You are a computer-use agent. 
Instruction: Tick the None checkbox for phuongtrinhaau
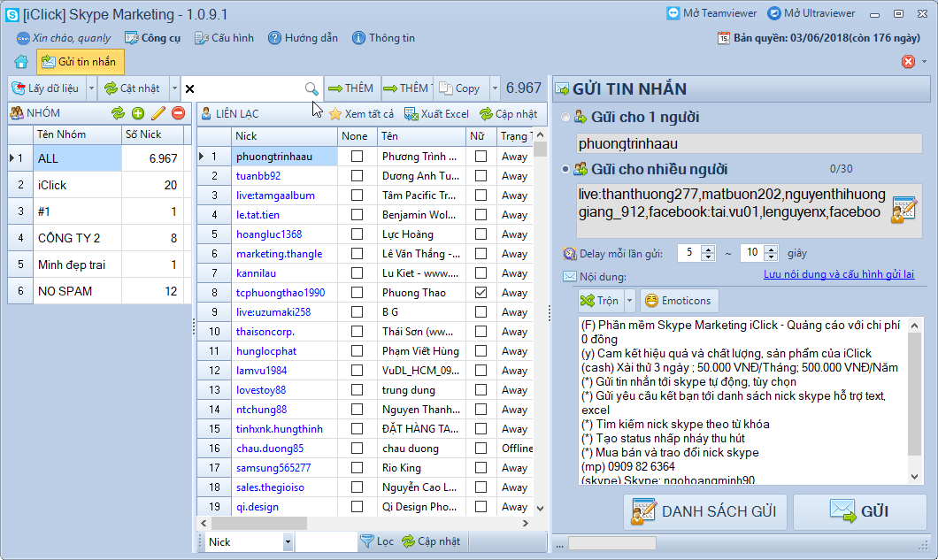[358, 157]
